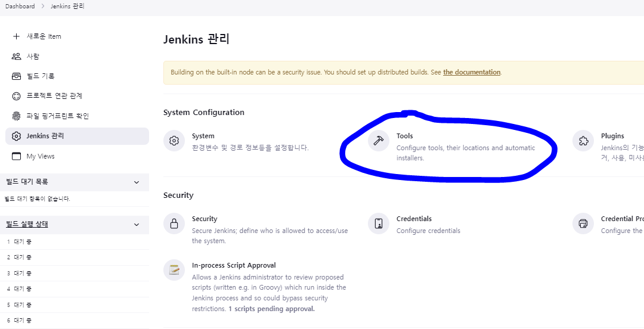Click executor row 5 대기 중
Image resolution: width=644 pixels, height=329 pixels.
pyautogui.click(x=75, y=305)
